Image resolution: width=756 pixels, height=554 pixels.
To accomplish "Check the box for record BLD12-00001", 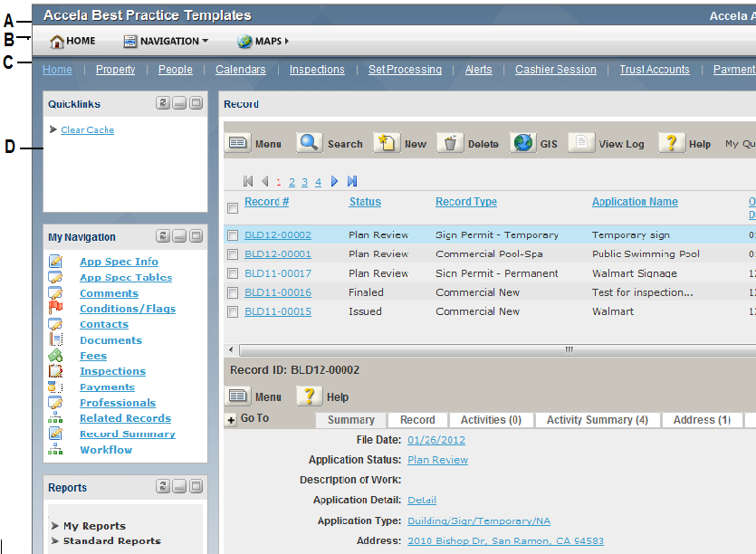I will 233,254.
